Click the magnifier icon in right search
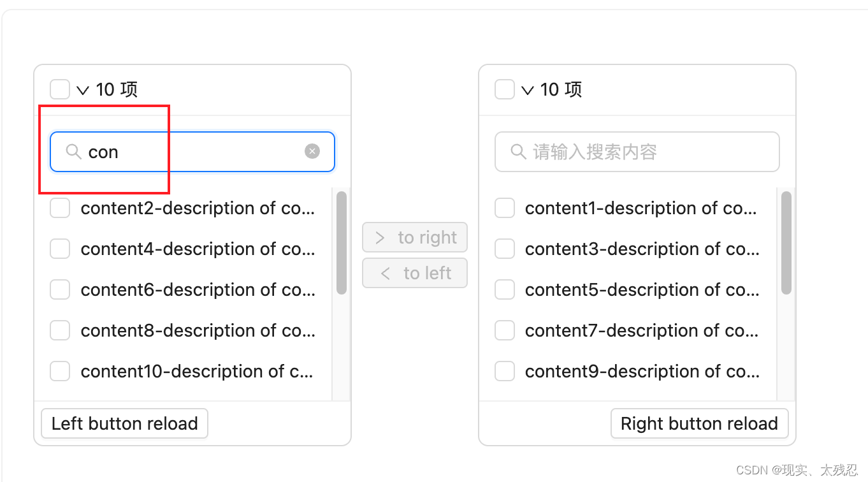The image size is (868, 482). 518,152
